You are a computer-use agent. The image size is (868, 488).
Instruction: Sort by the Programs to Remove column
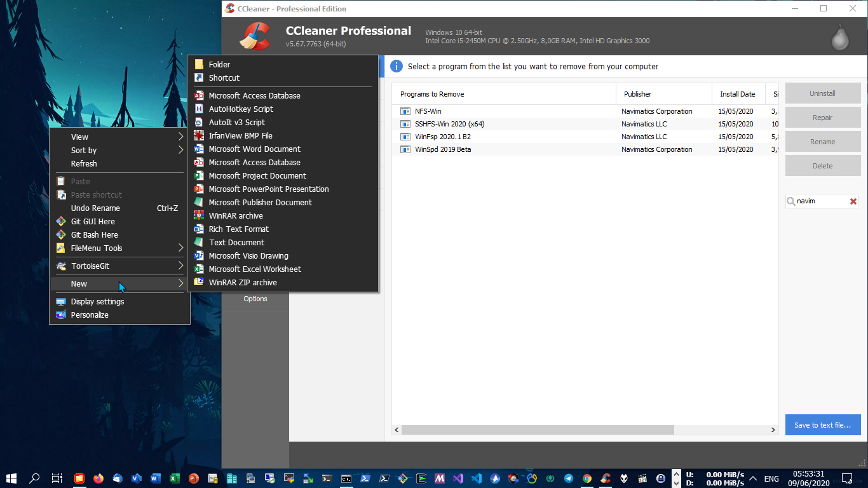[x=504, y=94]
